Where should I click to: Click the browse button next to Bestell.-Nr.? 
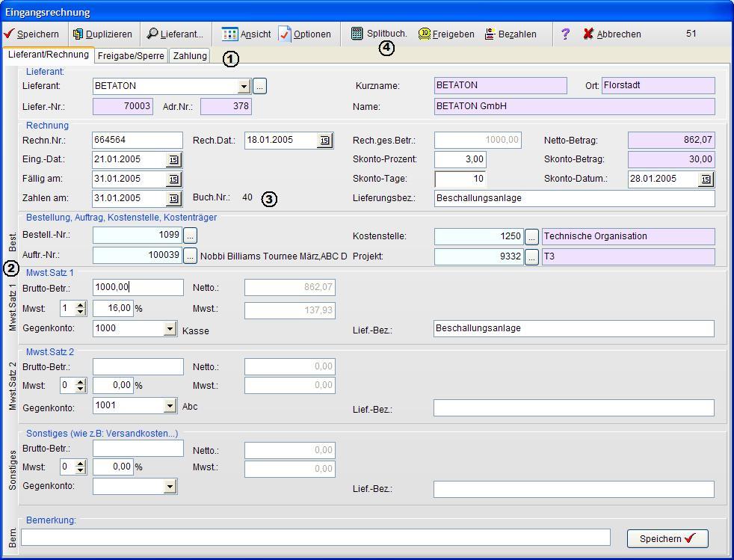pos(190,236)
